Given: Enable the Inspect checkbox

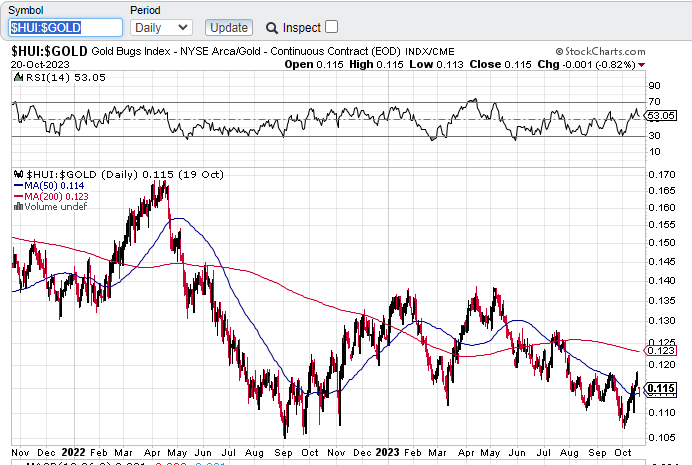Looking at the screenshot, I should [x=332, y=27].
